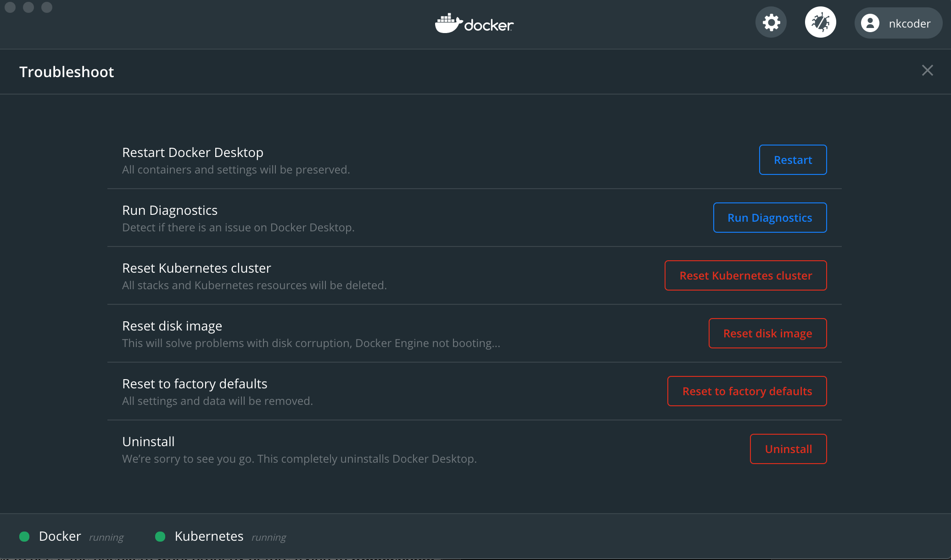Click the Reset to factory defaults button
Viewport: 951px width, 560px height.
tap(747, 391)
